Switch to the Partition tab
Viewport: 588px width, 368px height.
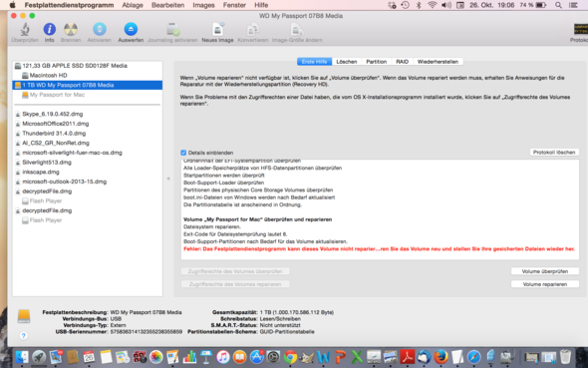[376, 62]
